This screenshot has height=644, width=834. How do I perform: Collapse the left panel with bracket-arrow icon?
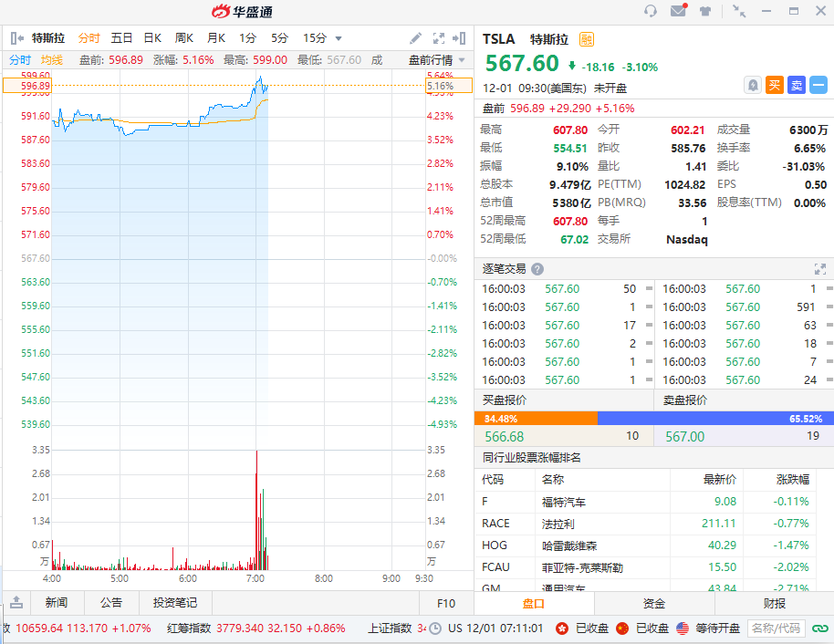(17, 38)
